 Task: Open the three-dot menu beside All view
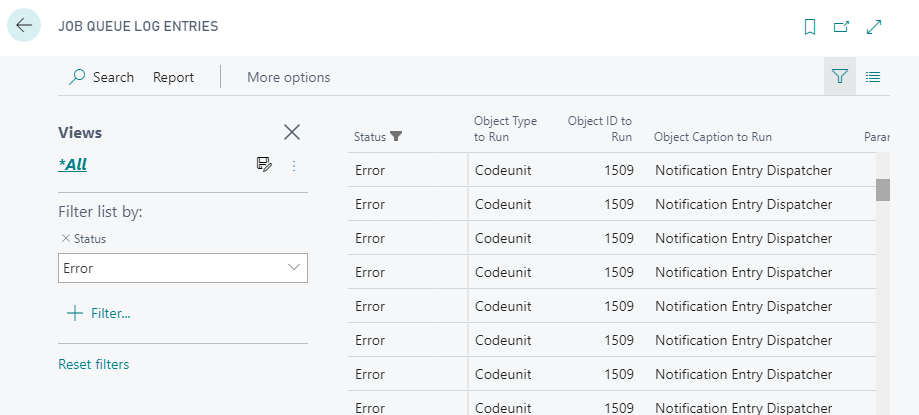(x=294, y=165)
